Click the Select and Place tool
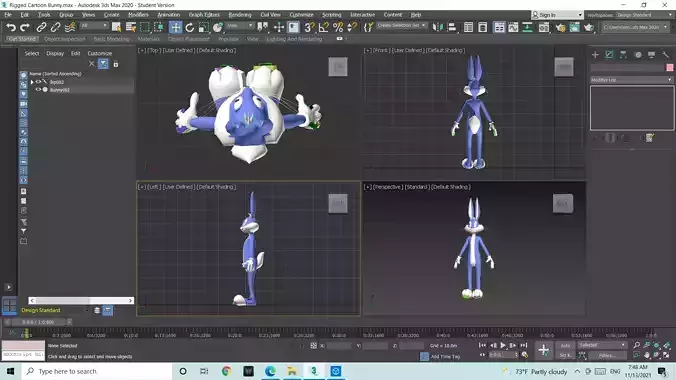676x380 pixels. [218, 28]
